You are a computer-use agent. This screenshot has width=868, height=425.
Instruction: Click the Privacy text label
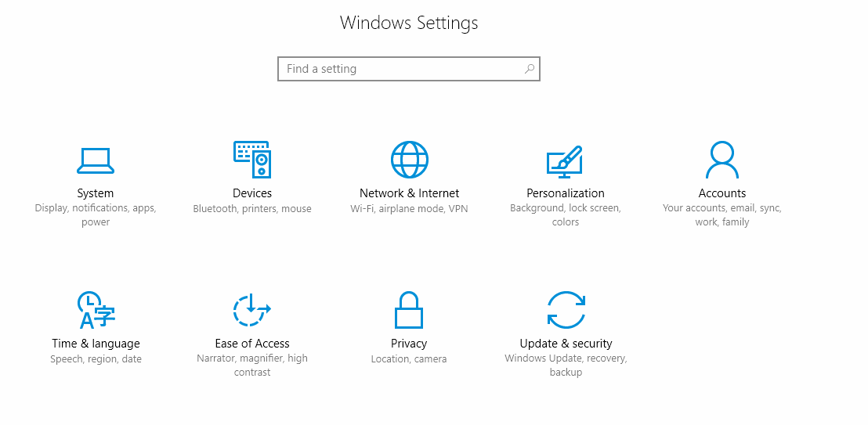[x=409, y=344]
